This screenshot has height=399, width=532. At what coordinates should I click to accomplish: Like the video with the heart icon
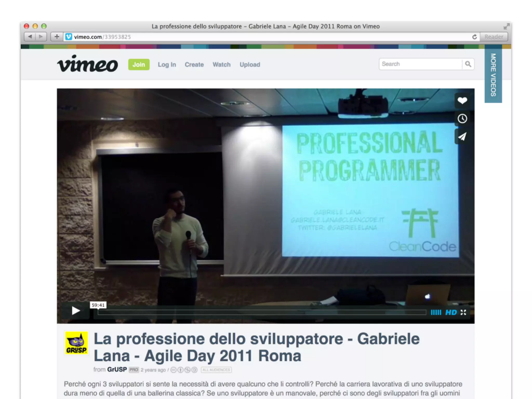[x=462, y=101]
